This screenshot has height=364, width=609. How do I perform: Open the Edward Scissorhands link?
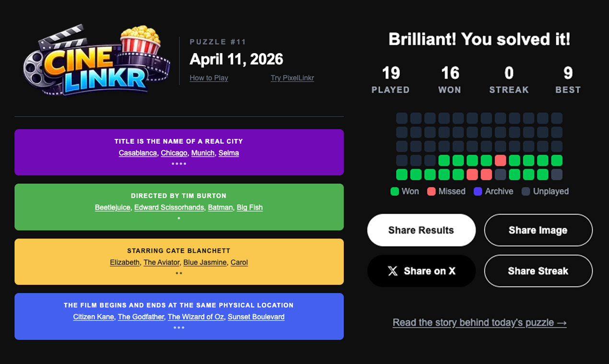click(x=169, y=208)
